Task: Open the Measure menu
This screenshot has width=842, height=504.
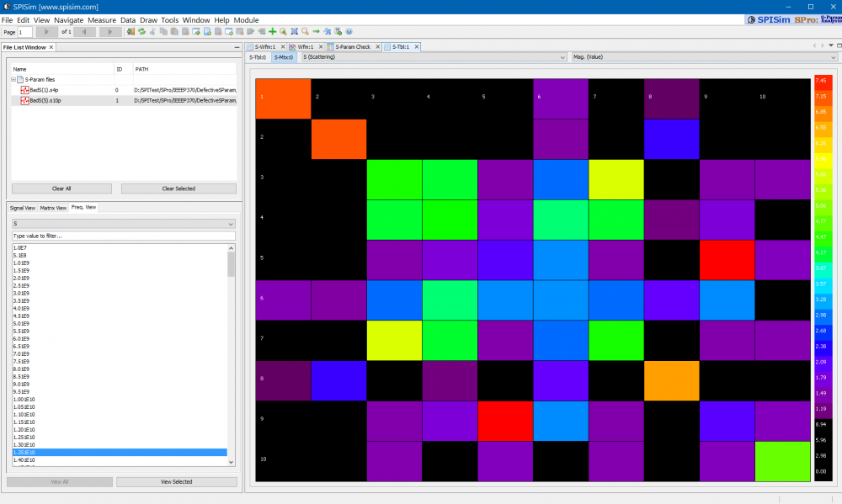Action: [x=102, y=19]
